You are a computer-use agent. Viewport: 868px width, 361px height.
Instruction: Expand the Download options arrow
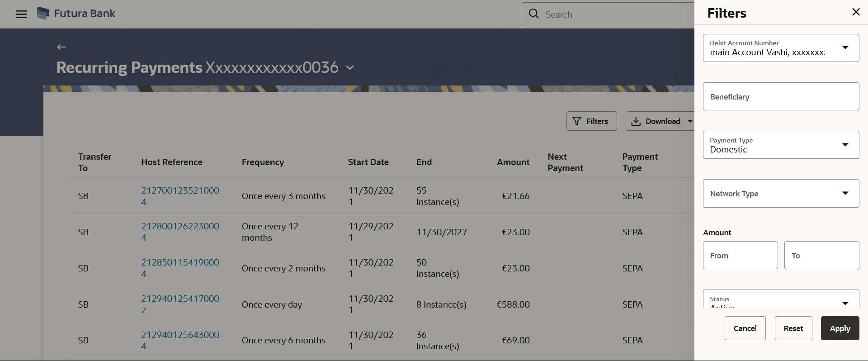[x=690, y=121]
